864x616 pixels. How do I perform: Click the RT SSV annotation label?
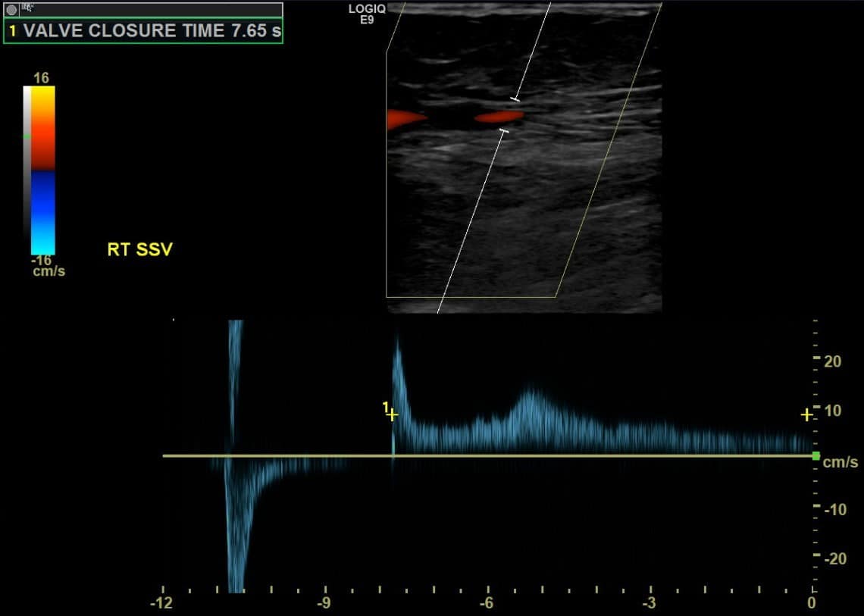click(x=139, y=249)
